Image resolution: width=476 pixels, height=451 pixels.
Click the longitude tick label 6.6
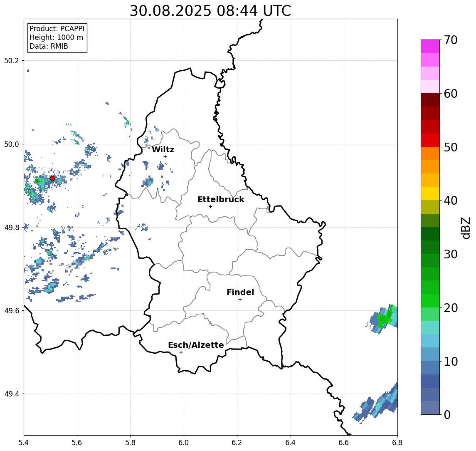pyautogui.click(x=344, y=443)
